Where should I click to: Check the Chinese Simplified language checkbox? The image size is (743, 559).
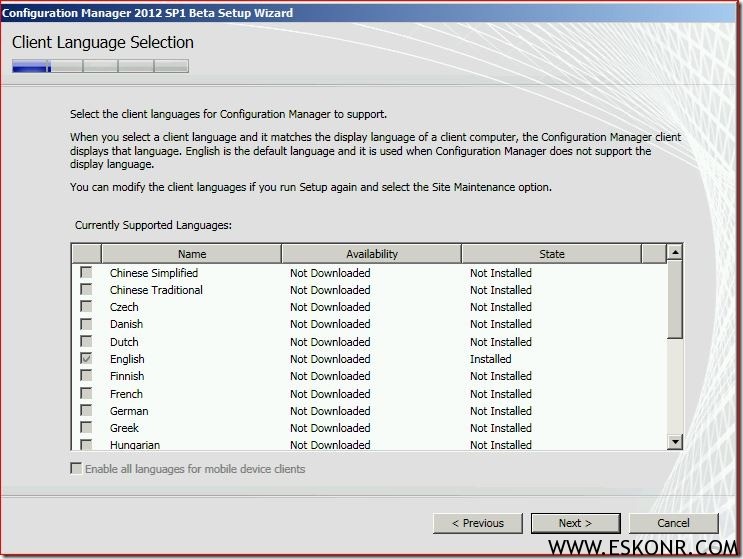(x=86, y=273)
